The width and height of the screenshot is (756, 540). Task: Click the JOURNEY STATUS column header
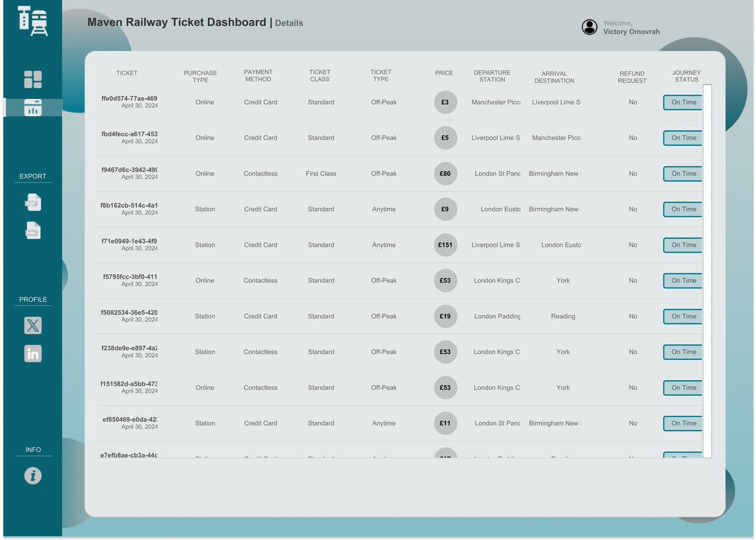(687, 76)
